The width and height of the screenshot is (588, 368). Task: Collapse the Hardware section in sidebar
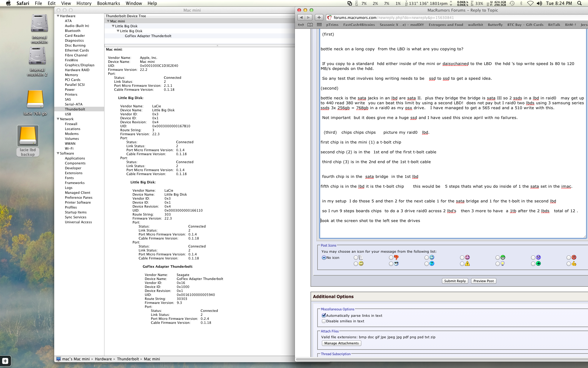pyautogui.click(x=58, y=16)
